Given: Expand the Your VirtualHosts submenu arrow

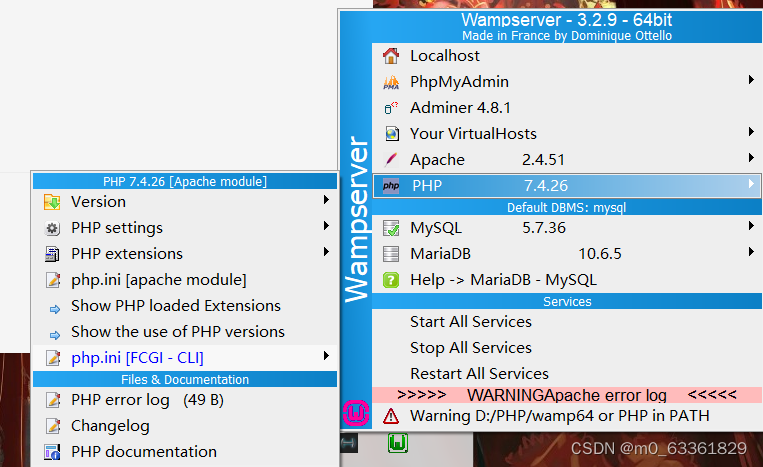Looking at the screenshot, I should pyautogui.click(x=751, y=131).
